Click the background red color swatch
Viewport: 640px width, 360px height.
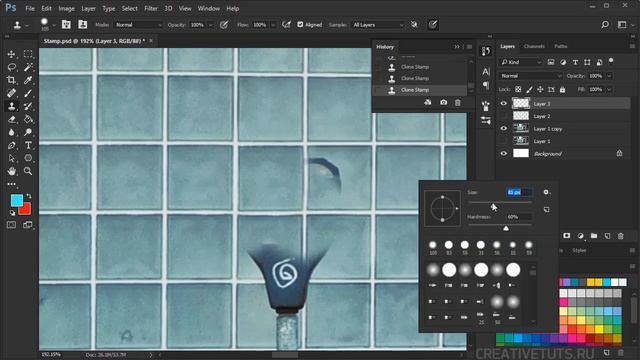point(26,209)
